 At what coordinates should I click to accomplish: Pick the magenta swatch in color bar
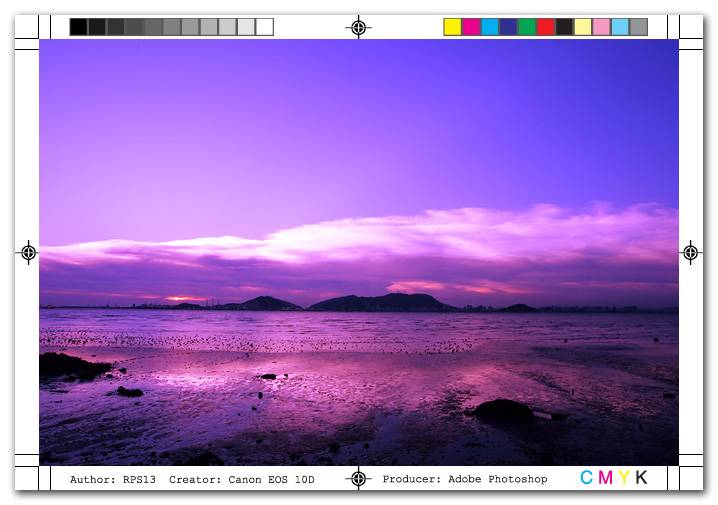click(471, 27)
